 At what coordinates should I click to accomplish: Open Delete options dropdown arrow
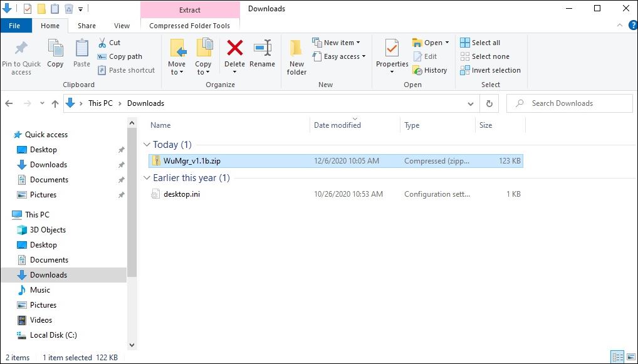click(x=235, y=73)
